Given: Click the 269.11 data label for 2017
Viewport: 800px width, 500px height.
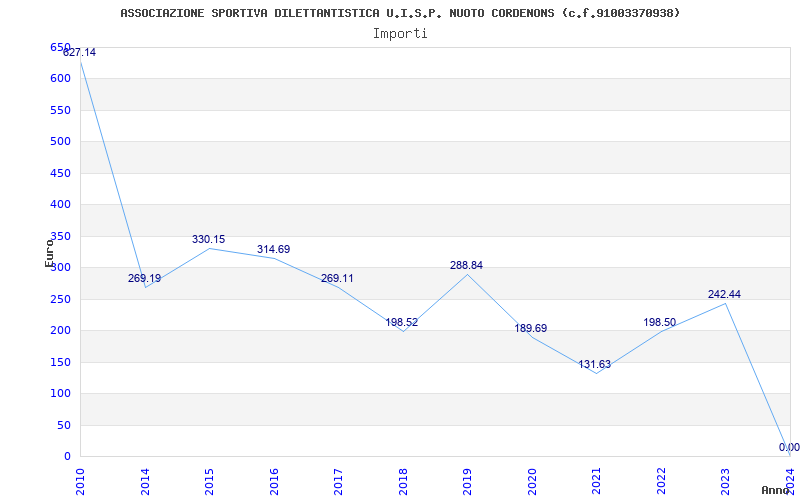Looking at the screenshot, I should click(337, 279).
